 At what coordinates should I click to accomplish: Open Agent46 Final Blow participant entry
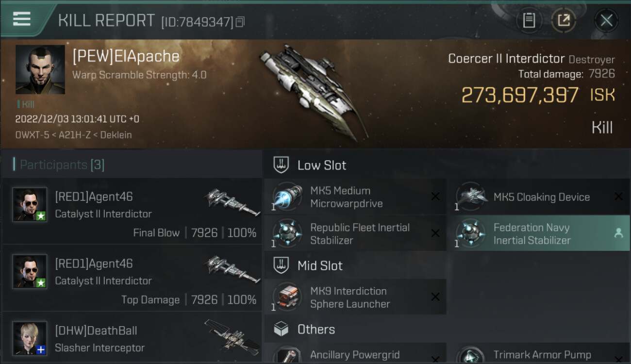[132, 211]
